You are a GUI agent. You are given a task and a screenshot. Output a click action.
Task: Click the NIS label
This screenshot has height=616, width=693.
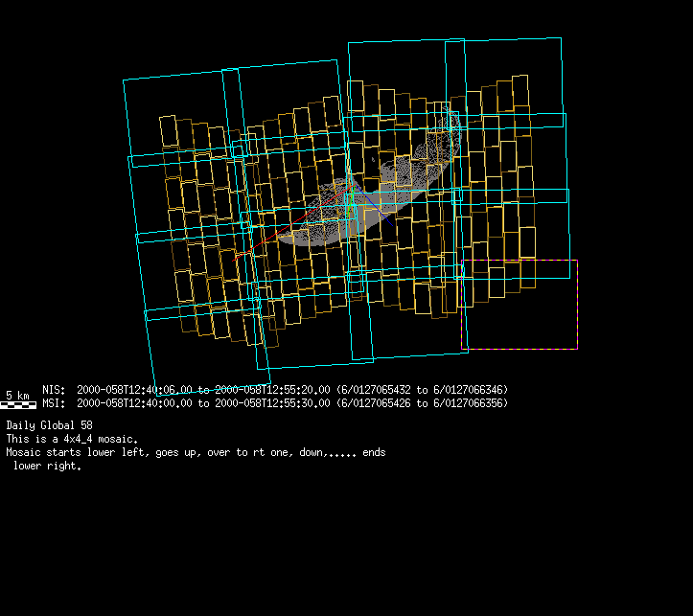pyautogui.click(x=54, y=390)
